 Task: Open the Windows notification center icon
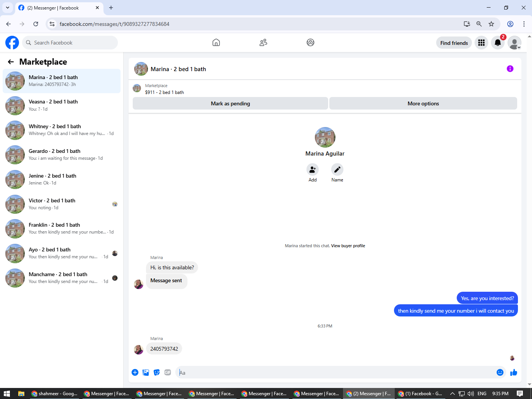tap(520, 394)
